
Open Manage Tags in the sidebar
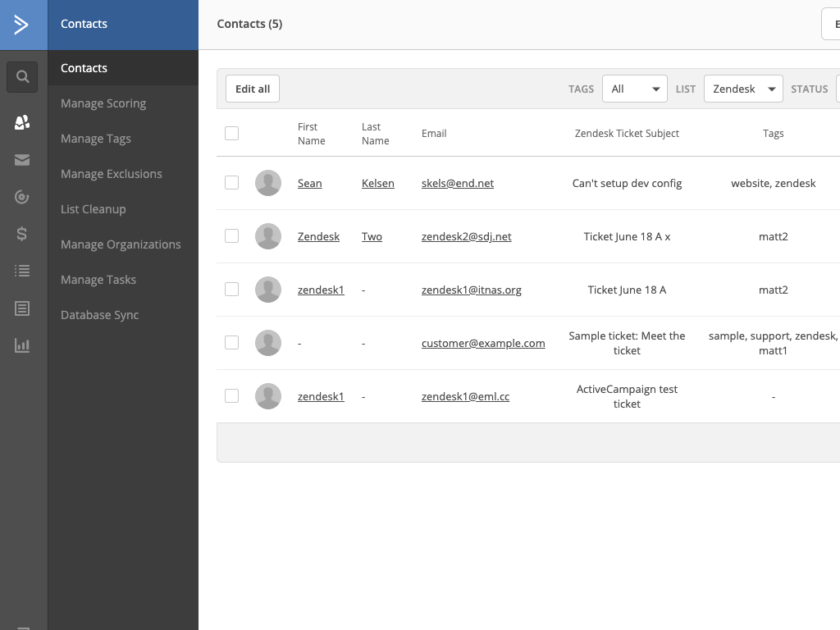tap(96, 139)
